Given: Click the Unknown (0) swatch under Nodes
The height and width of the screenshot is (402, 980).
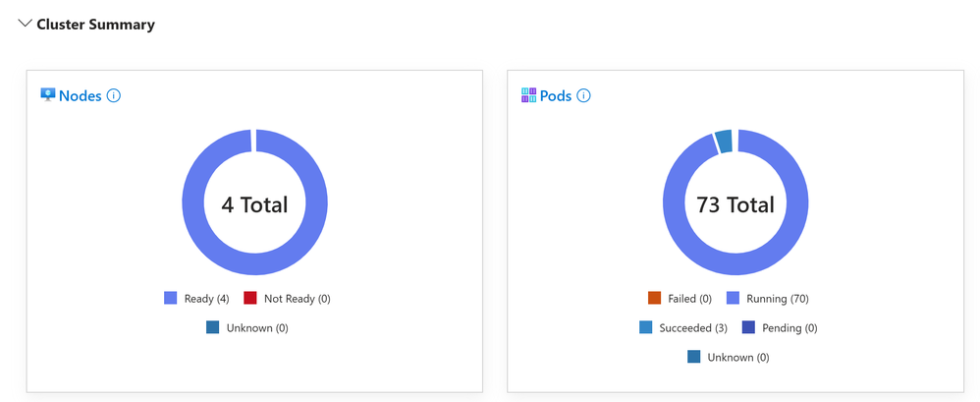Looking at the screenshot, I should click(x=213, y=327).
